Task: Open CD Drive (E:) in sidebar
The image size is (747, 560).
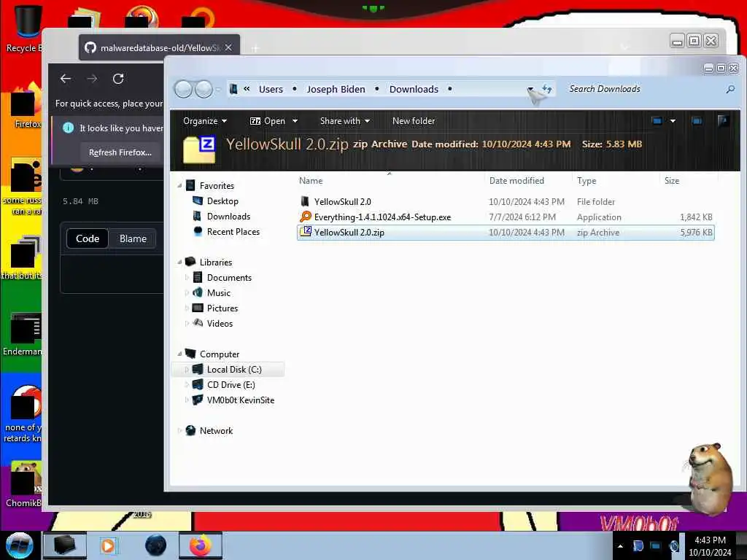Action: pos(231,385)
